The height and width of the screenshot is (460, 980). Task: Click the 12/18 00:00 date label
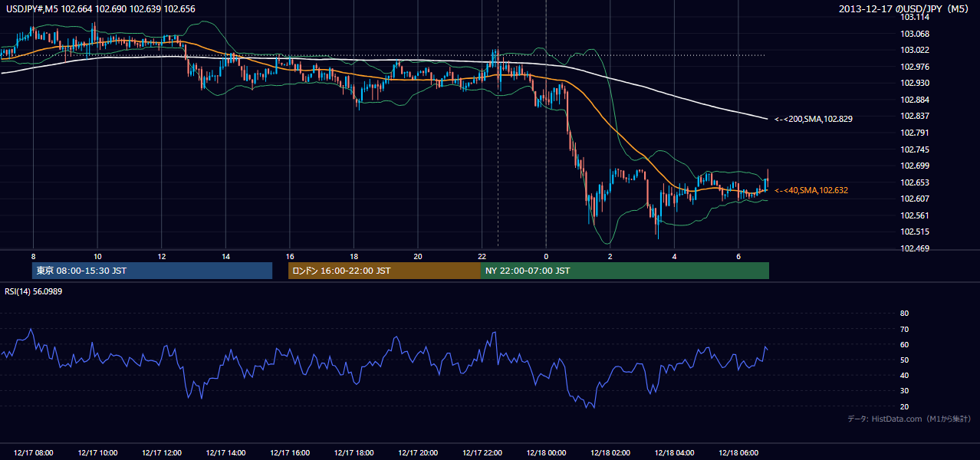[546, 453]
